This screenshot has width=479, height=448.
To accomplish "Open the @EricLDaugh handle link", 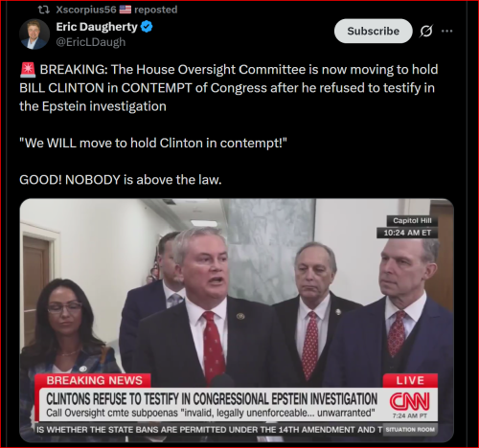I will coord(91,42).
